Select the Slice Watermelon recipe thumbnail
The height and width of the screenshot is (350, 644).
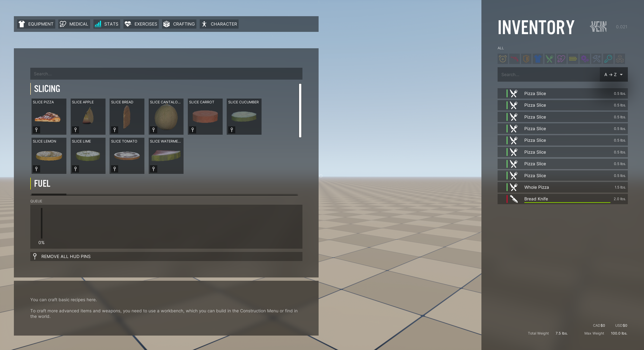point(166,156)
